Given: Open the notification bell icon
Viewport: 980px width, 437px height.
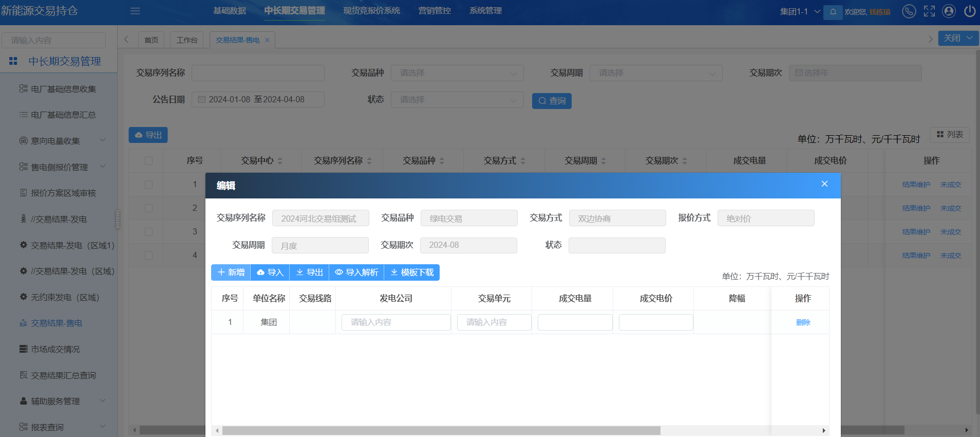Looking at the screenshot, I should click(x=833, y=11).
